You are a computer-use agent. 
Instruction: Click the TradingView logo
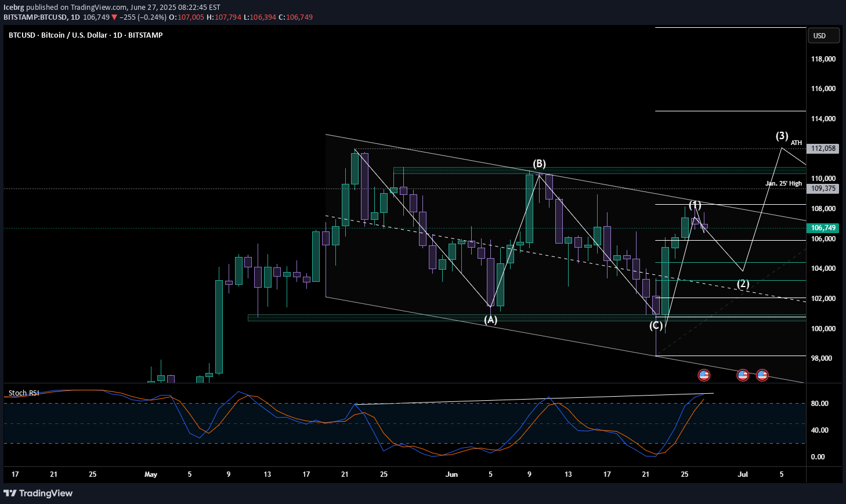point(38,493)
